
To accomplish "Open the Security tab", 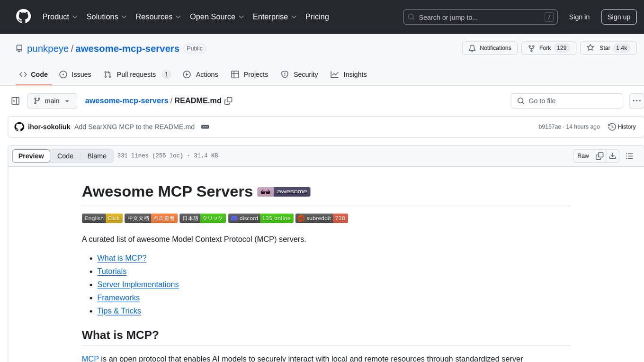I will (299, 74).
